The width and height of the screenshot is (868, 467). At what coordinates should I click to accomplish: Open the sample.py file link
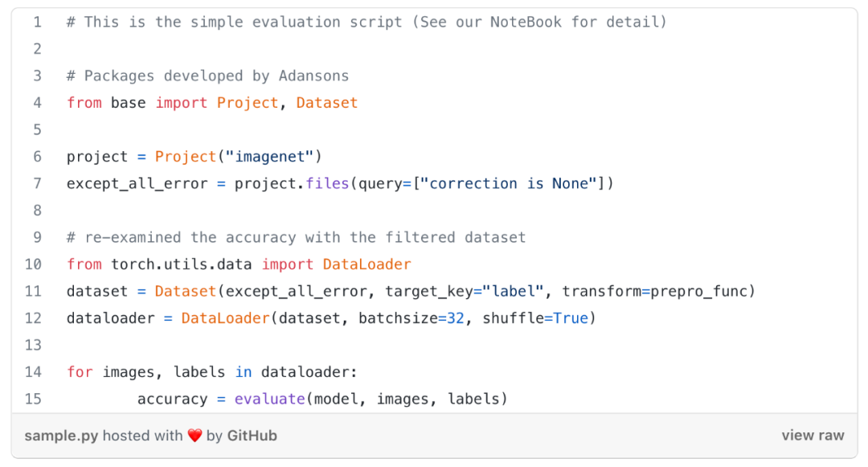(x=61, y=436)
